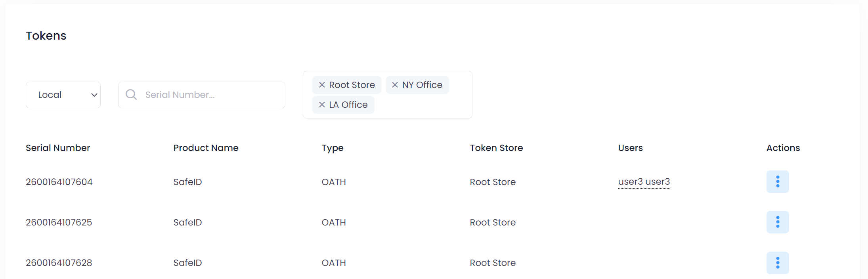Click the Users column header
This screenshot has height=279, width=868.
tap(630, 148)
